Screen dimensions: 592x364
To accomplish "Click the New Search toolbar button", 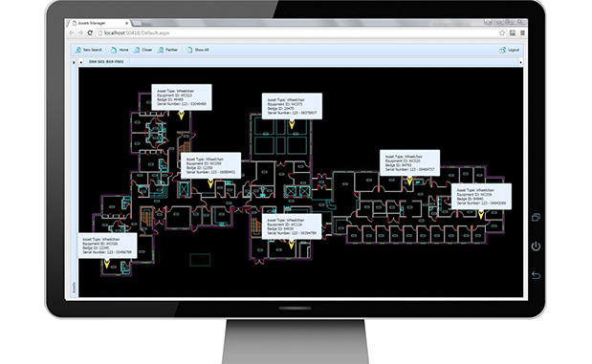I will tap(89, 50).
